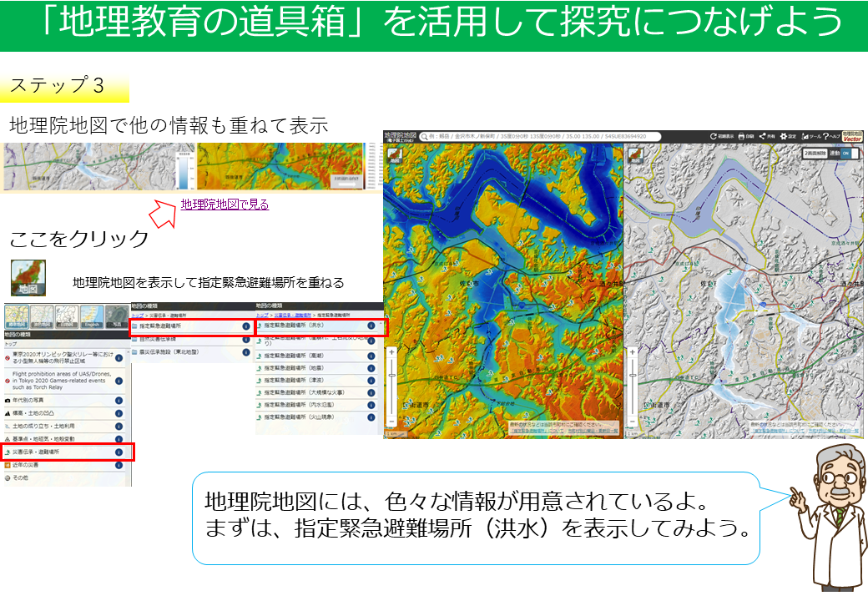This screenshot has height=601, width=868.
Task: Open 震災伝承施設（東北地整） folder
Action: pos(191,352)
